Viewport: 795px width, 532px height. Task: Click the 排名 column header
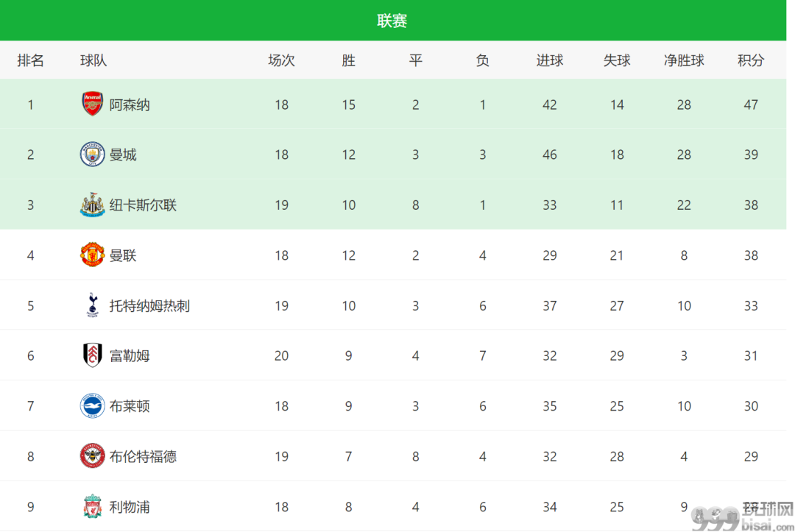point(30,60)
